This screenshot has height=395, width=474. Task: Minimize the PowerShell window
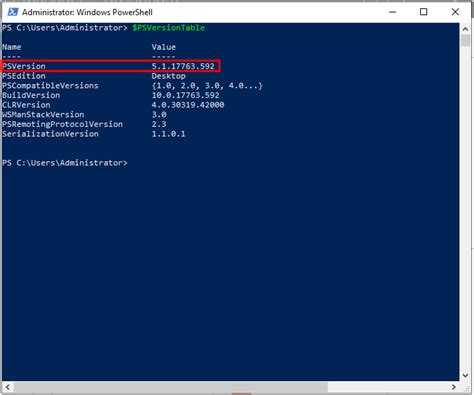pyautogui.click(x=393, y=12)
